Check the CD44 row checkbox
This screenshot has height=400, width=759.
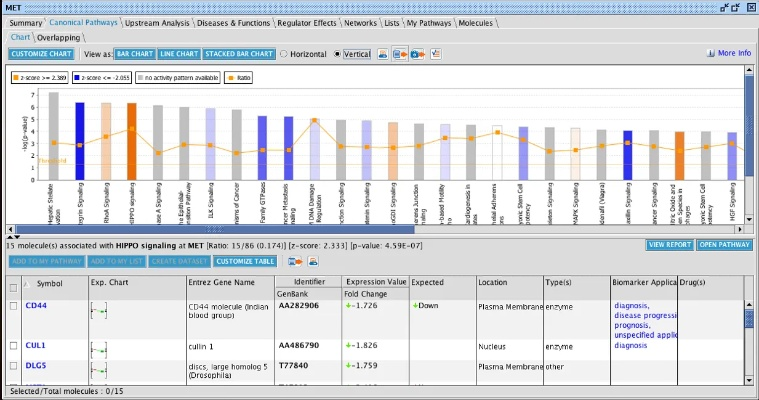click(13, 306)
